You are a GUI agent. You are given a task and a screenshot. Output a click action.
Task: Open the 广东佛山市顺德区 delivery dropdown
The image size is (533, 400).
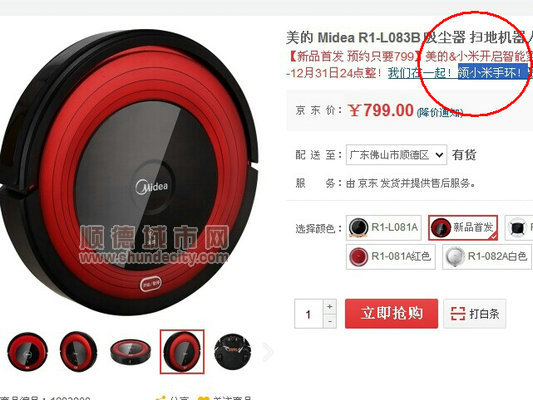click(x=396, y=155)
